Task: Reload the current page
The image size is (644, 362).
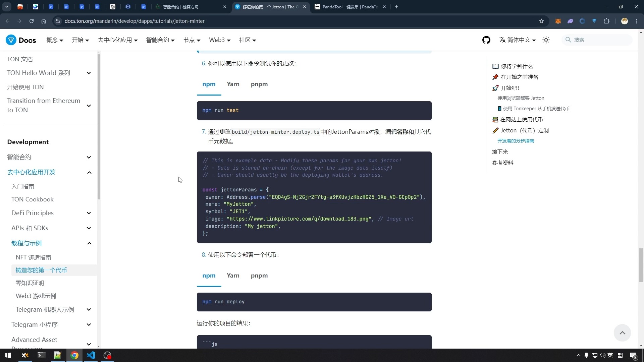Action: tap(32, 21)
